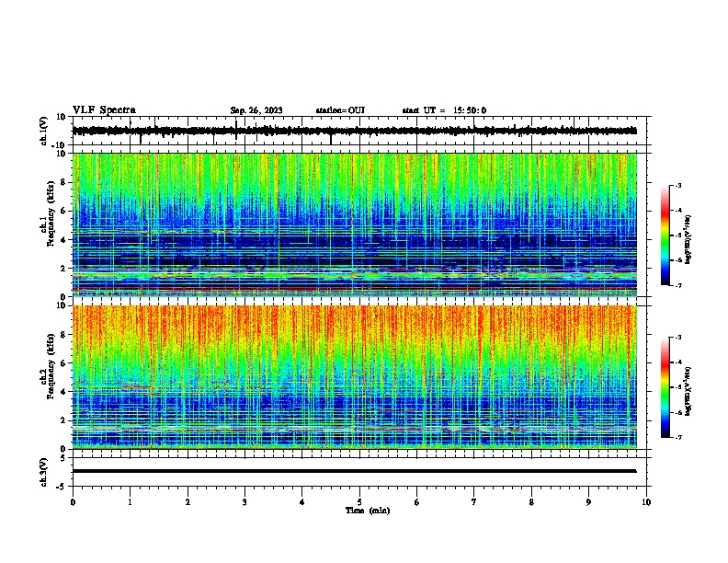Click time axis tick label "7"
728x563 pixels.
474,502
